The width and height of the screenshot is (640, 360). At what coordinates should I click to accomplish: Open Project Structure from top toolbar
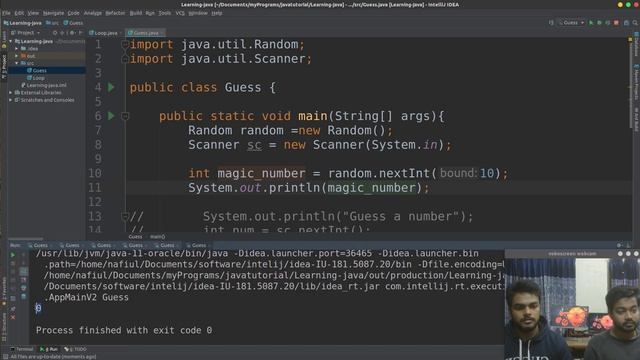626,23
